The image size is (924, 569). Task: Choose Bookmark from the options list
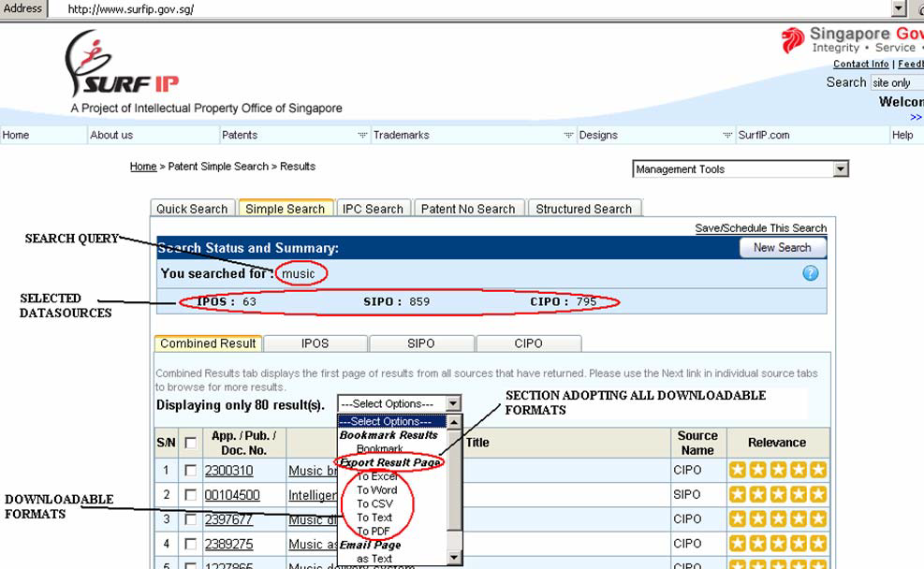[x=379, y=449]
